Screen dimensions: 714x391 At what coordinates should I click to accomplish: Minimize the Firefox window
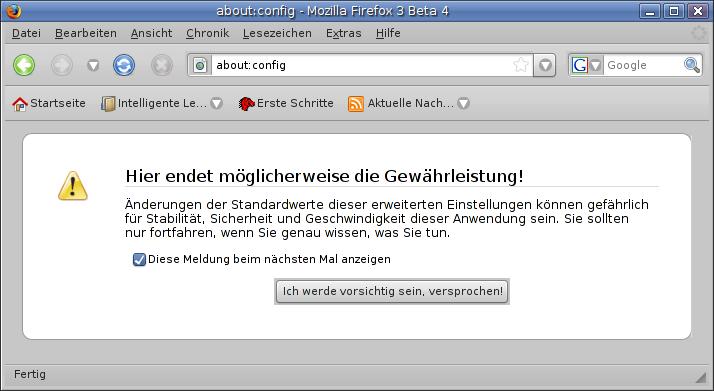tap(650, 11)
